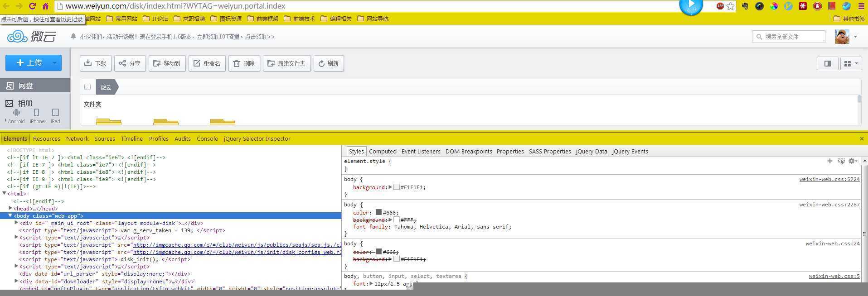Select 网盘 in the left sidebar
The image size is (868, 296).
35,86
